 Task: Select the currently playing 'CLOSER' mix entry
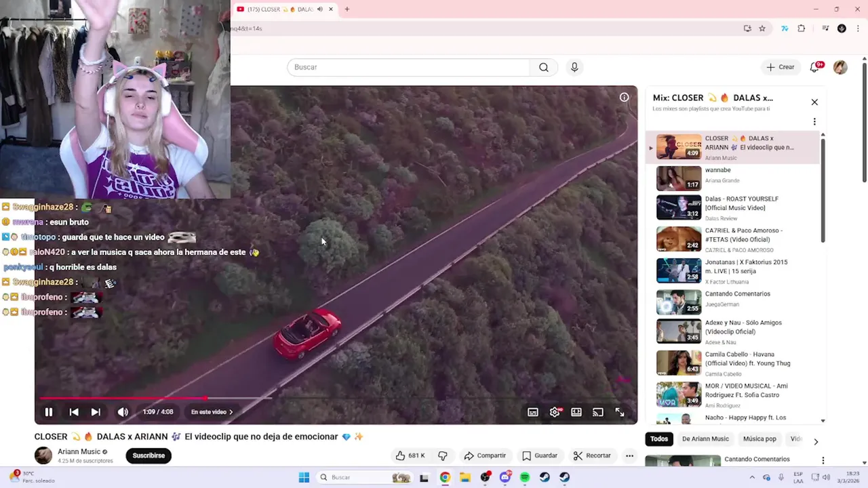(x=732, y=147)
